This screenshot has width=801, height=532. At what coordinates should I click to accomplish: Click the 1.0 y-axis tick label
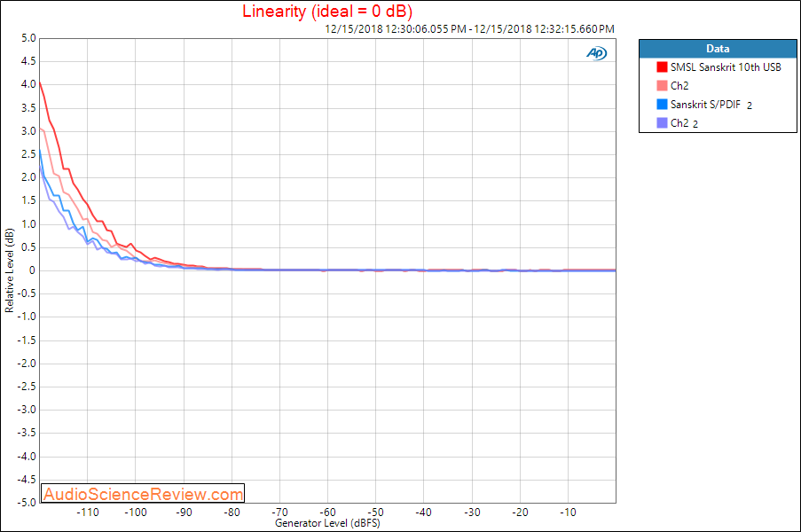28,224
